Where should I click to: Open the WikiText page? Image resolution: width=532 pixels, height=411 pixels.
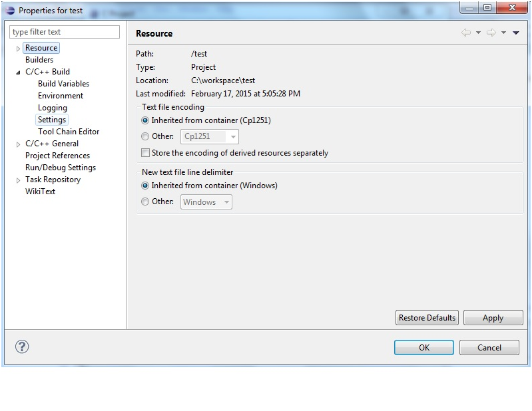click(41, 192)
